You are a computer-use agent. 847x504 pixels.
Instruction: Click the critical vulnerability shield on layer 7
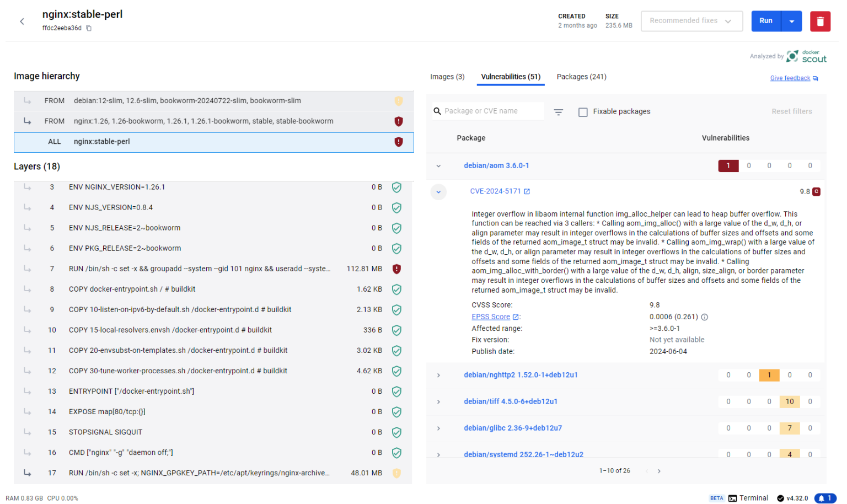(396, 269)
